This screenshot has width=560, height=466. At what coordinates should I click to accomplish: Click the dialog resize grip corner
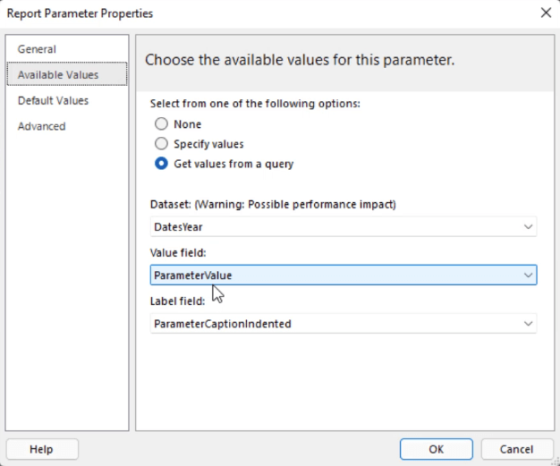pyautogui.click(x=556, y=462)
